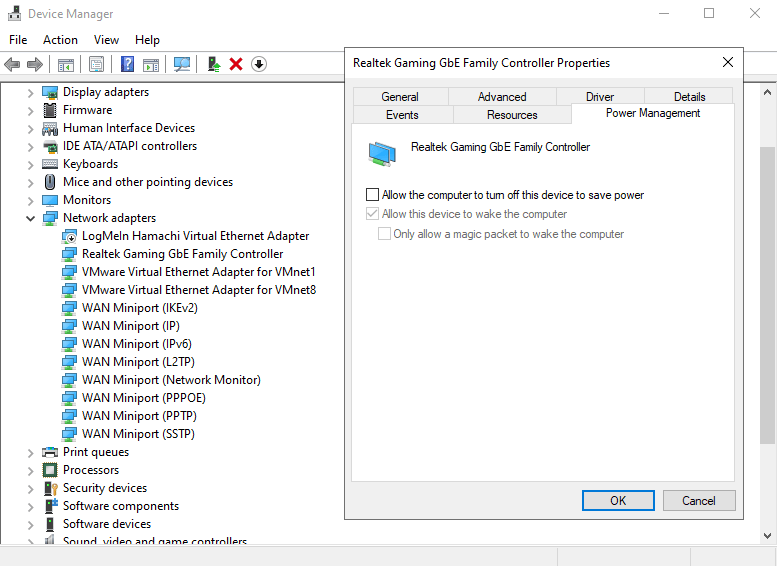
Task: Select the Power Management tab
Action: click(653, 113)
